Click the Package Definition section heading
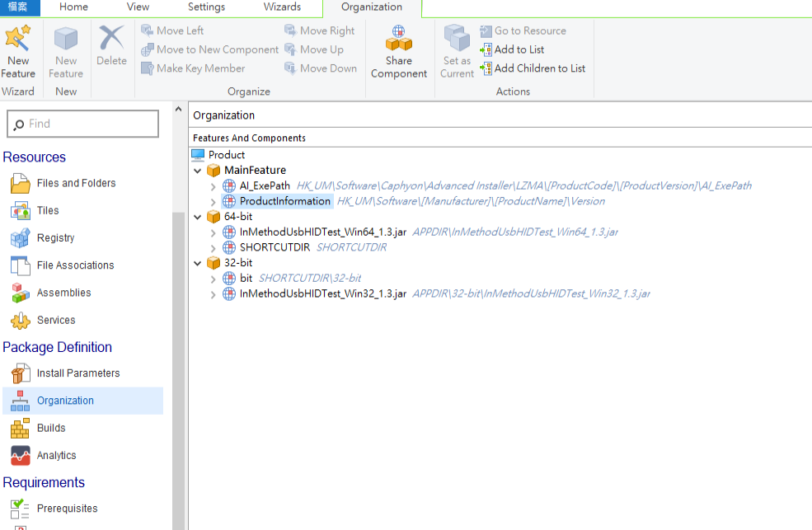 pos(58,347)
